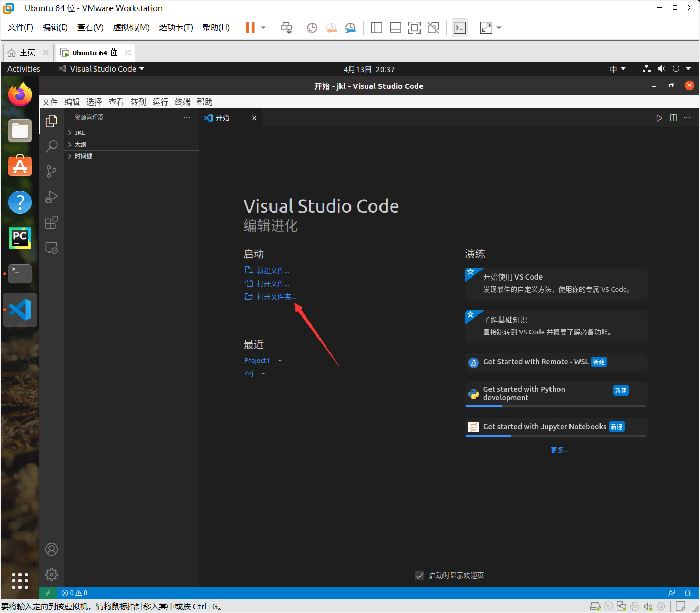This screenshot has height=613, width=700.
Task: Click 更多... walkthroughs link
Action: [x=559, y=450]
